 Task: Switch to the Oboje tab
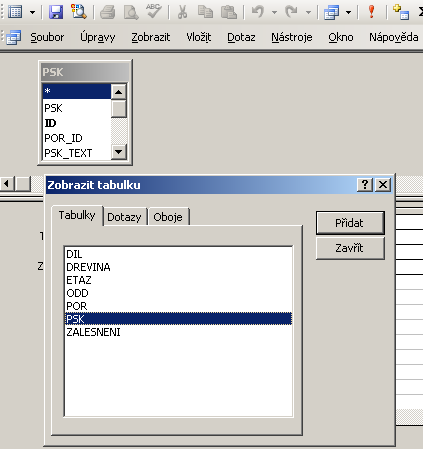click(168, 217)
